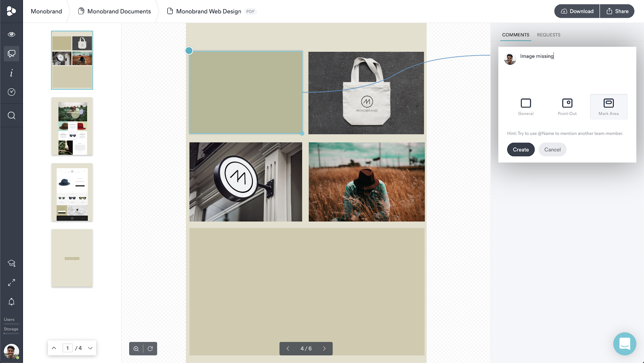Click the PDF file type badge

(250, 12)
